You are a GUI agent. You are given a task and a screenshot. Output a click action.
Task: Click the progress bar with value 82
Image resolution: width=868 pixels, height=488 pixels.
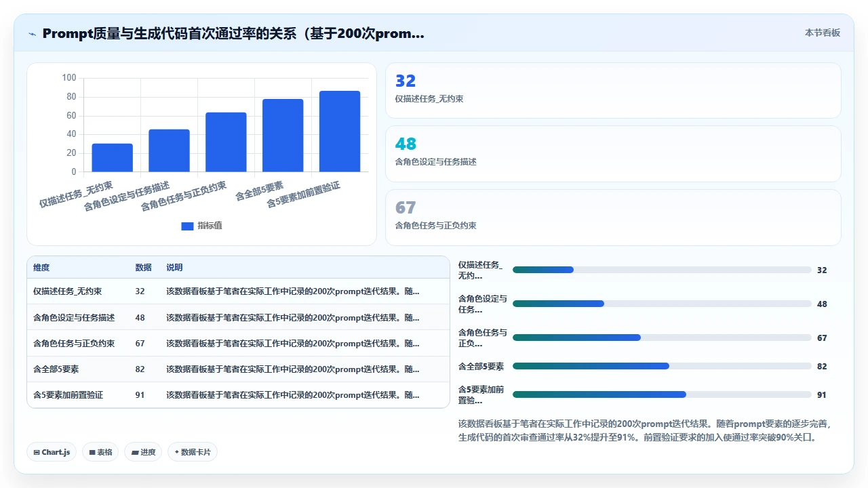(662, 366)
